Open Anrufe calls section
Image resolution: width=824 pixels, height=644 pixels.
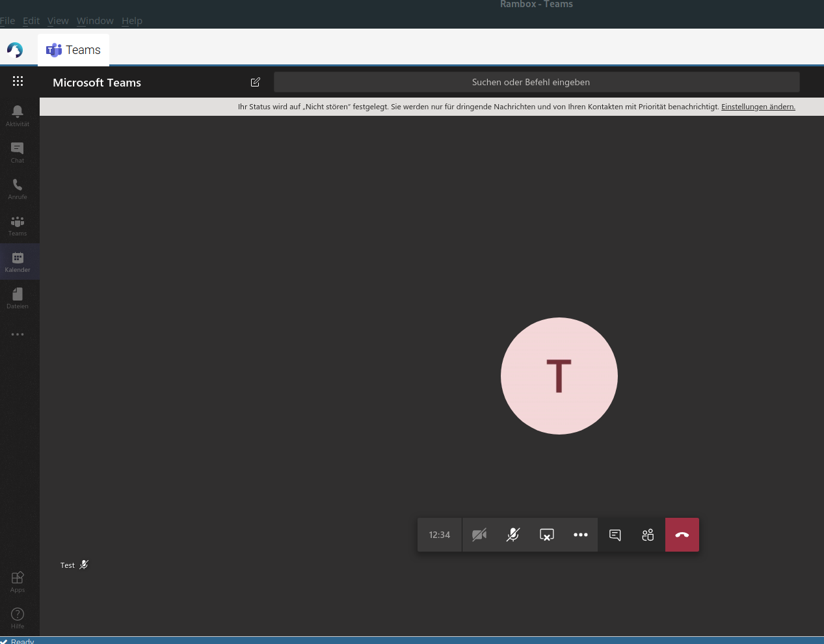(18, 189)
